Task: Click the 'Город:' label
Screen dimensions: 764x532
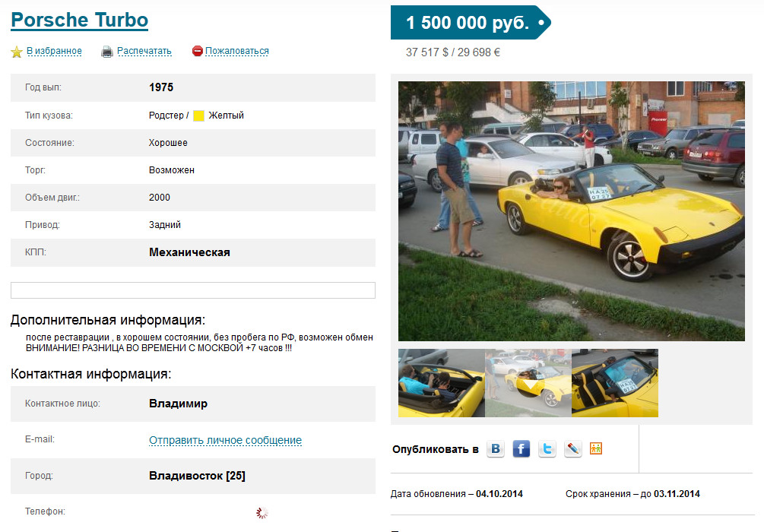Action: click(39, 476)
